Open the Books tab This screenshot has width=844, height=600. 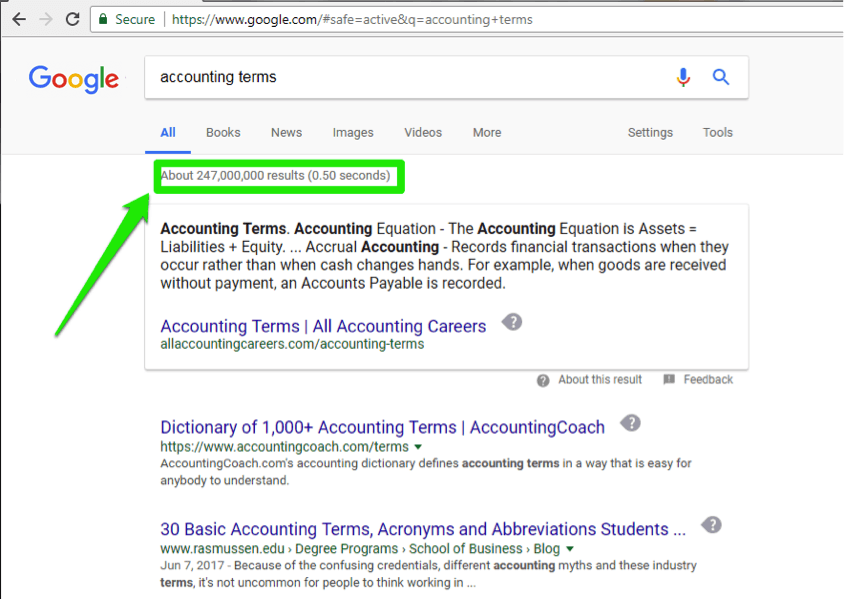point(223,132)
